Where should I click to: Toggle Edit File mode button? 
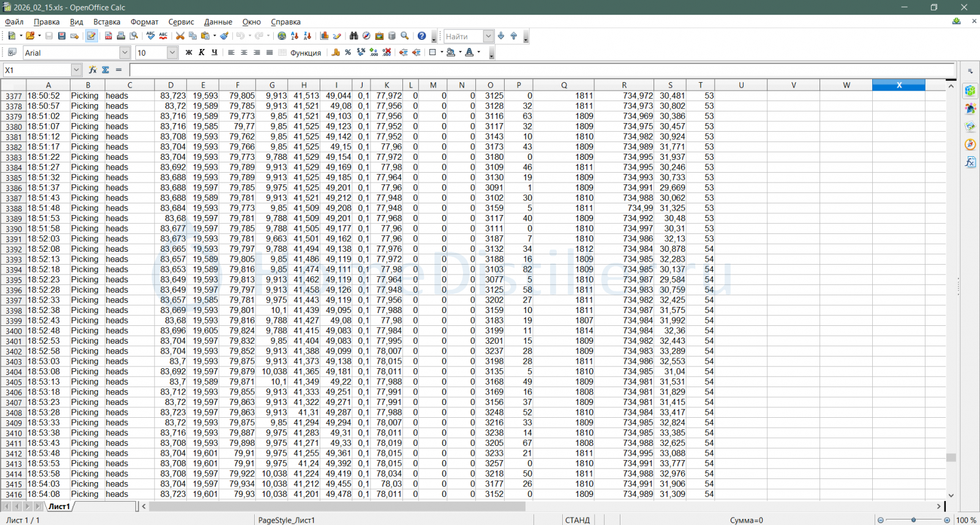click(91, 36)
